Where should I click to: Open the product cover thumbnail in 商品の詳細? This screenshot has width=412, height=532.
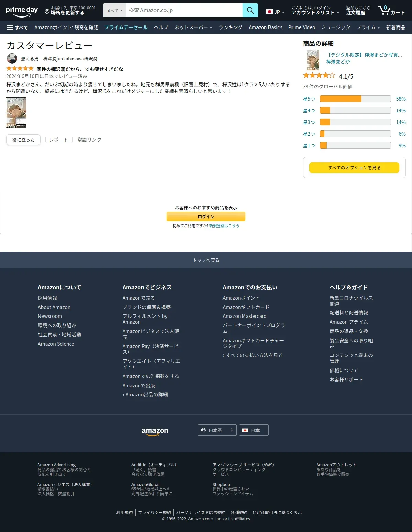coord(313,60)
